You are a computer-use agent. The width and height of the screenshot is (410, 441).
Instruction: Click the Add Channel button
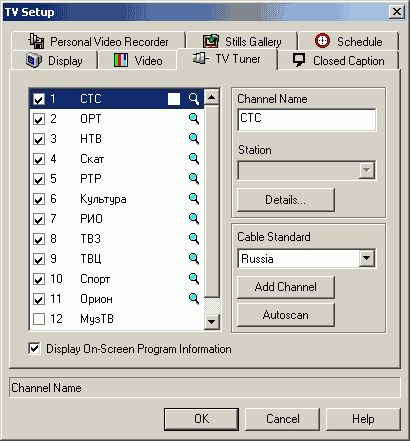(286, 287)
